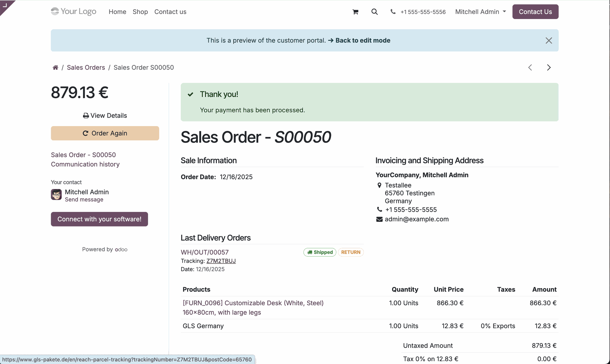Click the home breadcrumb icon
The image size is (610, 364).
pos(55,67)
